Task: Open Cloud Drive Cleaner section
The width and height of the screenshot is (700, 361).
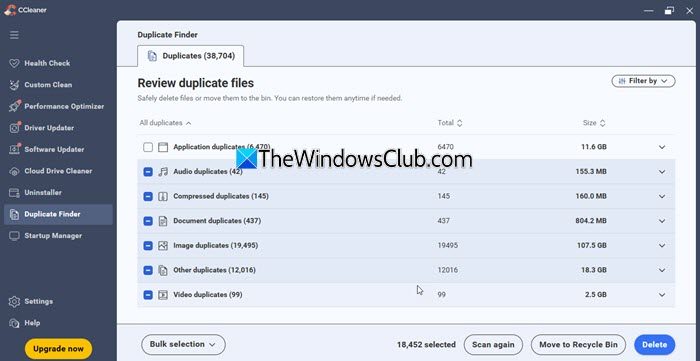Action: [58, 171]
